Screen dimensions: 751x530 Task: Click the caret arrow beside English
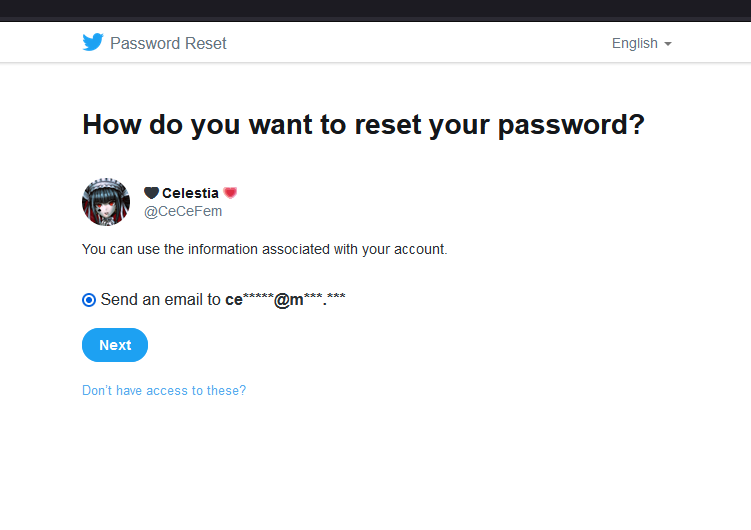click(667, 44)
